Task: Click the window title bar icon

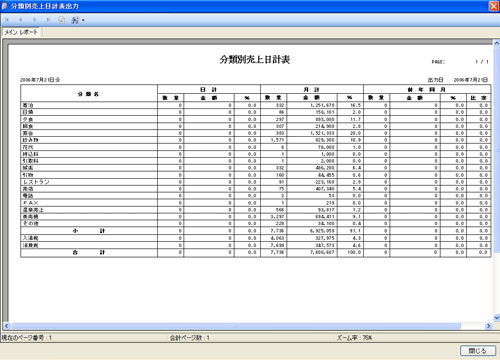Action: point(4,6)
